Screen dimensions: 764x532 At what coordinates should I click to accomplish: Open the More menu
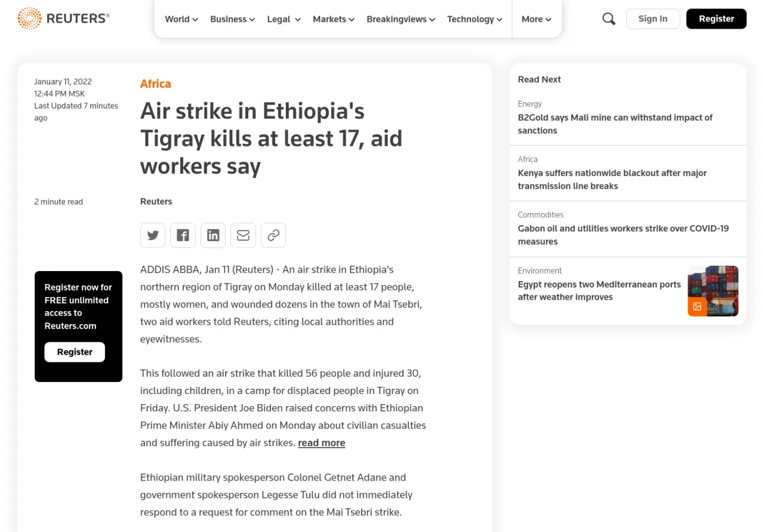(x=537, y=19)
